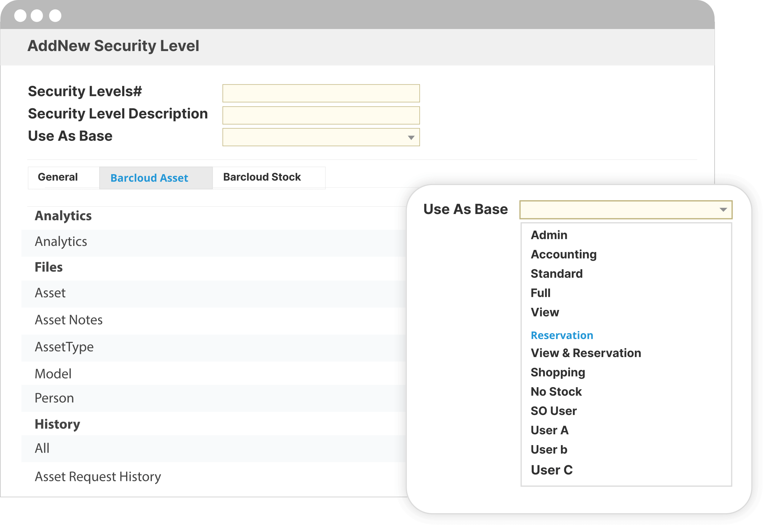The image size is (770, 532).
Task: Click the Security Levels# input field
Action: click(x=321, y=93)
